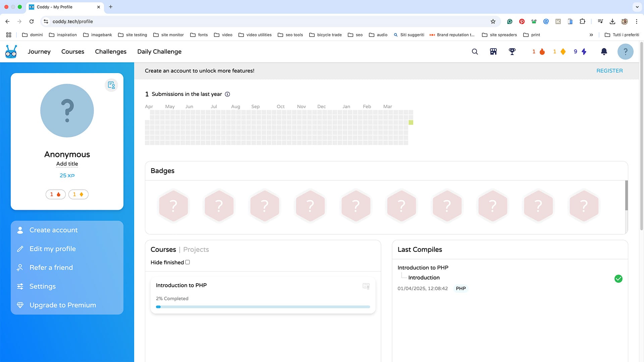The image size is (644, 362).
Task: Click the certificate icon on profile card
Action: pos(111,85)
